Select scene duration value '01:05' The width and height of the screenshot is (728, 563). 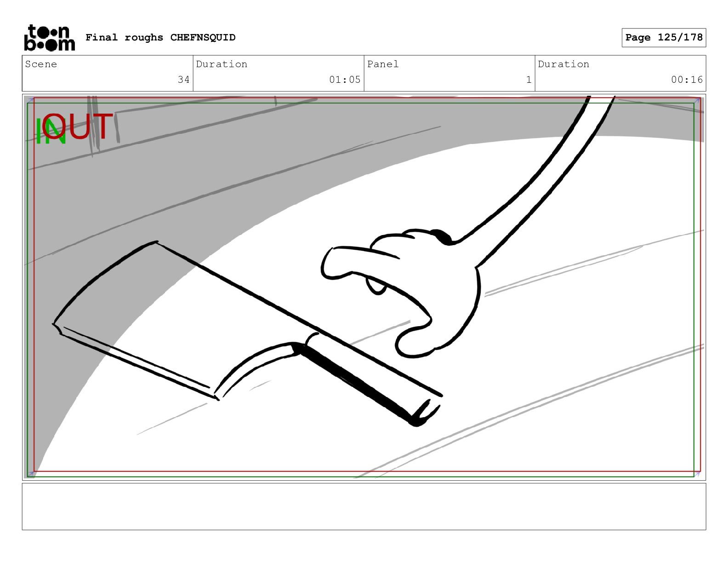(345, 80)
